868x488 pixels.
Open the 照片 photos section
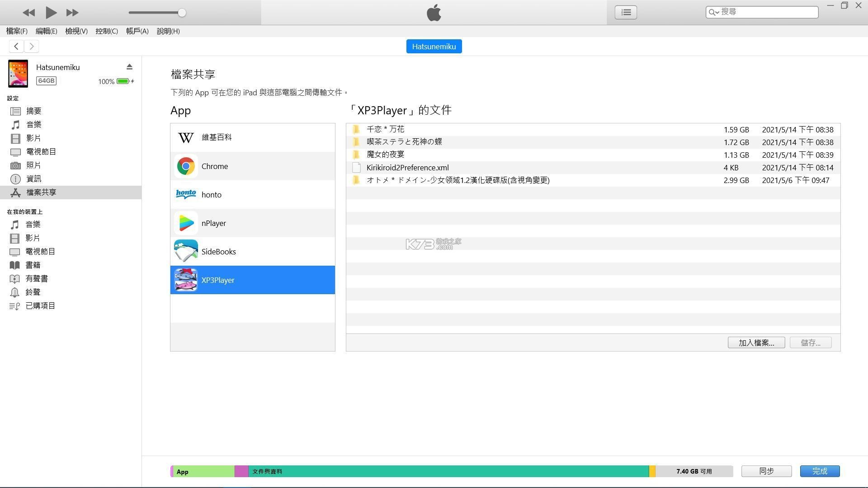tap(34, 165)
